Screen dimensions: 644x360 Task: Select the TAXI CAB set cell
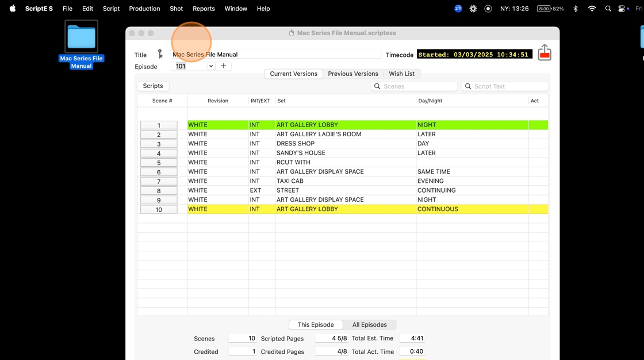[346, 181]
